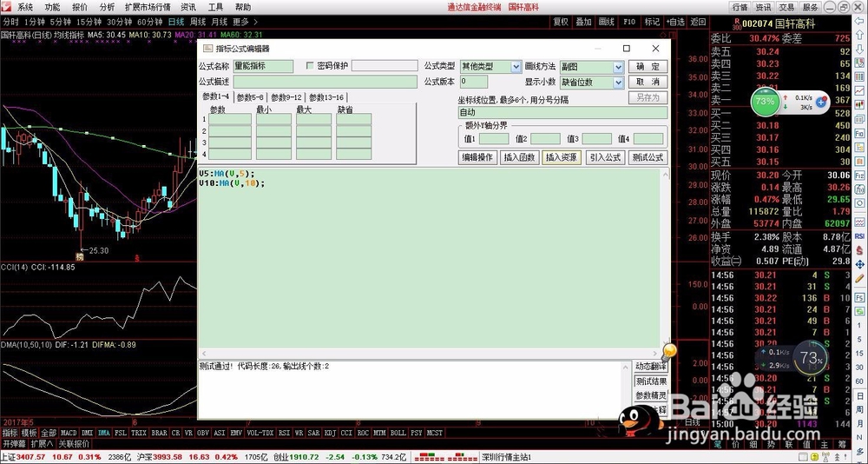Click the up arrow icon in right sidebar
The width and height of the screenshot is (868, 464).
coord(859,35)
